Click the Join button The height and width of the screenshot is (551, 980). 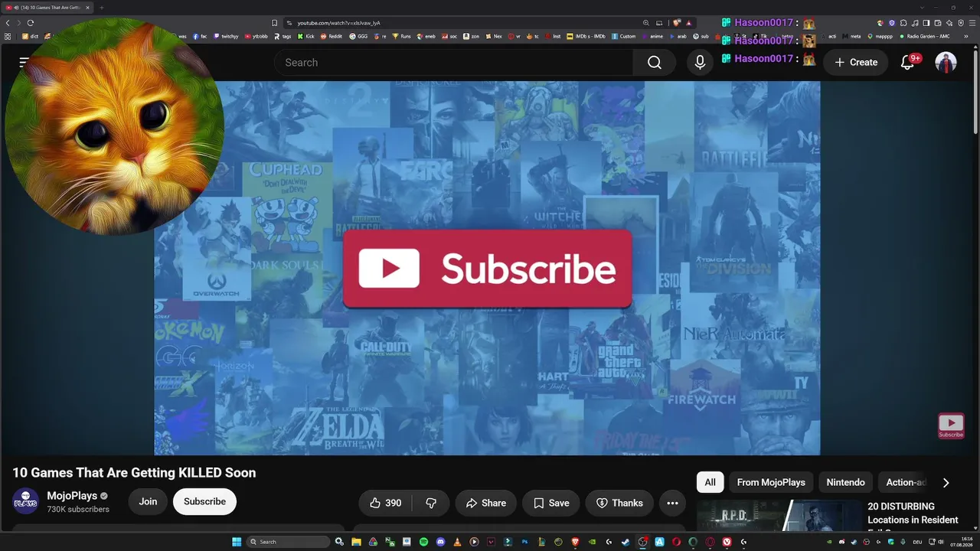[x=148, y=501]
